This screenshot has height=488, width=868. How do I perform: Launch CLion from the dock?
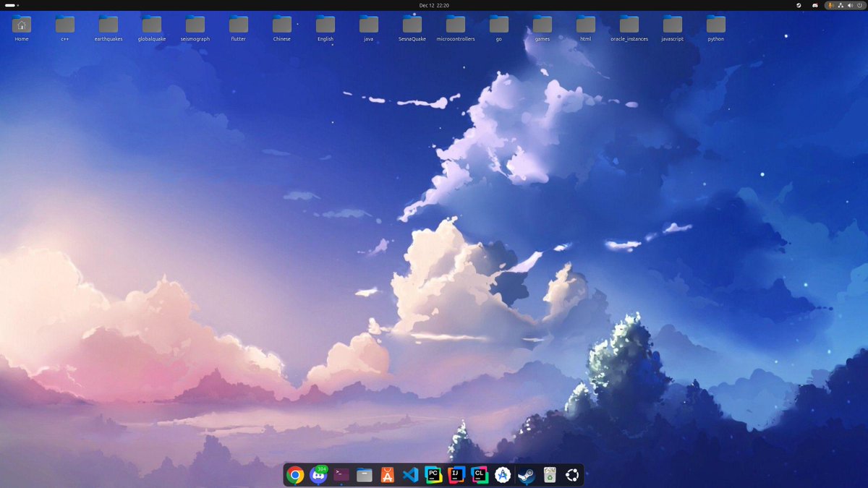(479, 475)
